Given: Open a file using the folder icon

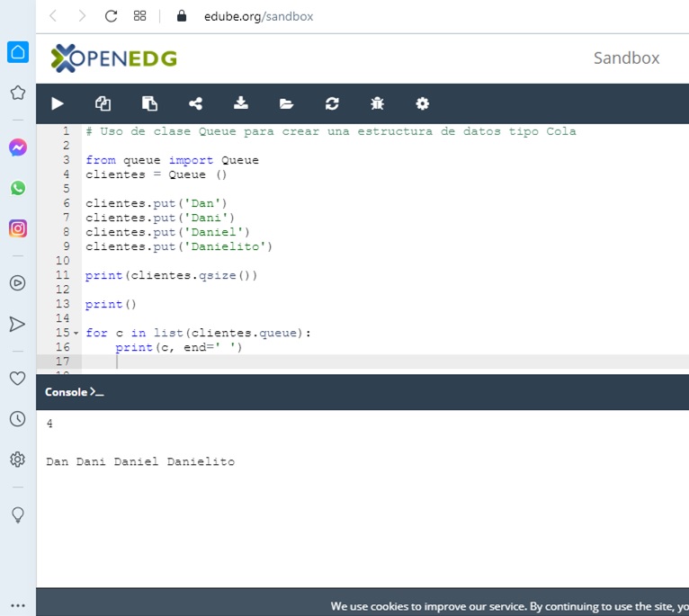Looking at the screenshot, I should [286, 103].
